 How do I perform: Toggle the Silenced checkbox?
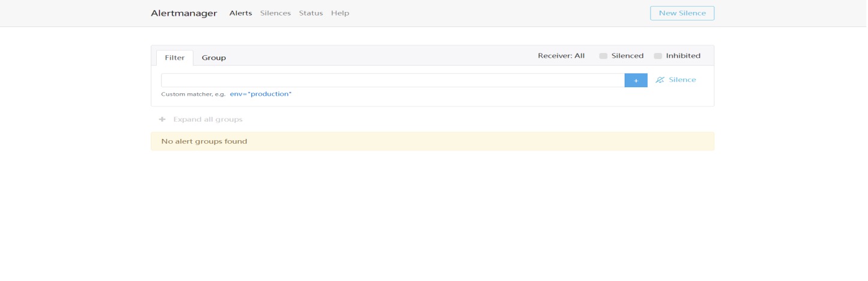[603, 56]
